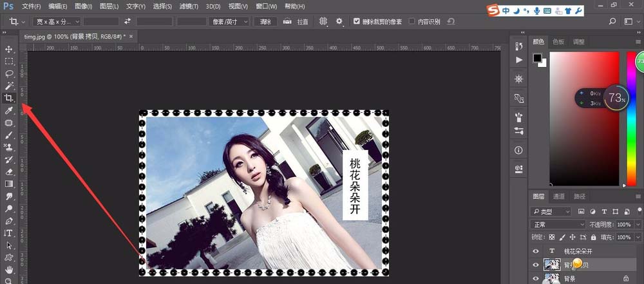Viewport: 644px width, 284px height.
Task: Select the Lasso tool
Action: pyautogui.click(x=9, y=73)
